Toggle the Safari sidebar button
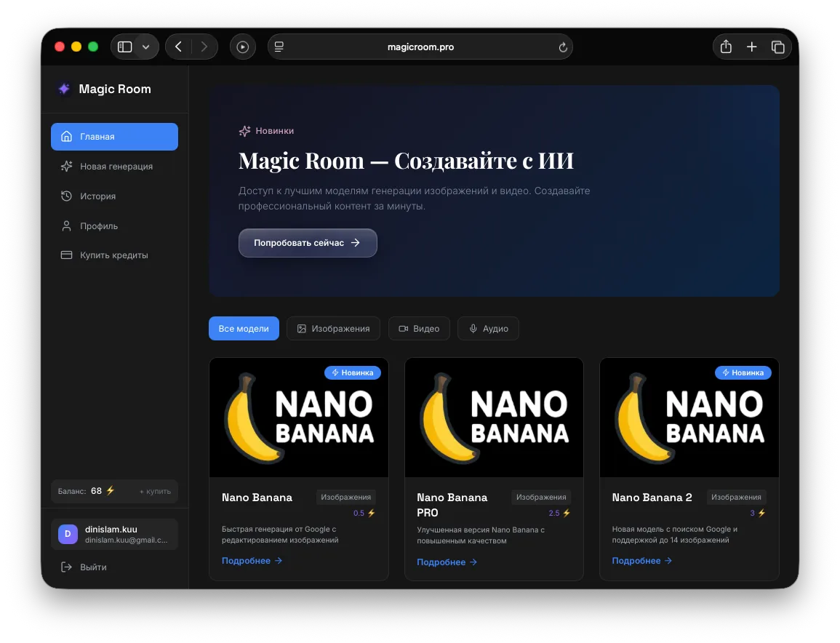The image size is (840, 643). click(x=125, y=47)
